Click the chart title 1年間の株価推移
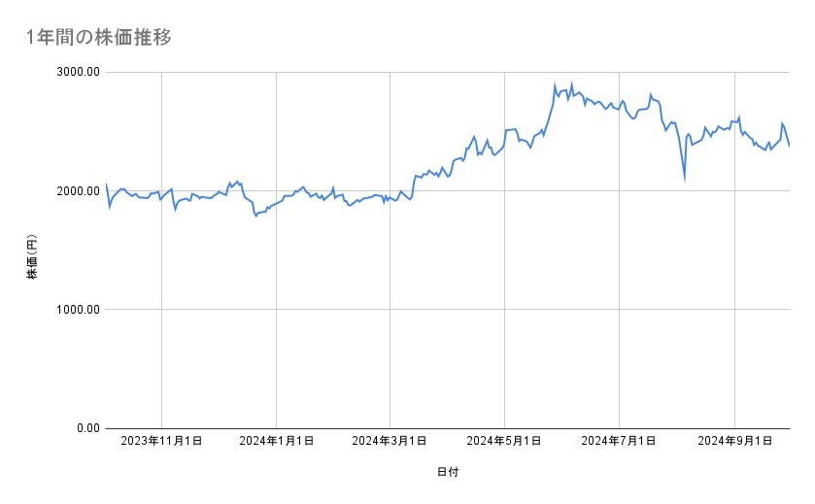 [x=99, y=37]
